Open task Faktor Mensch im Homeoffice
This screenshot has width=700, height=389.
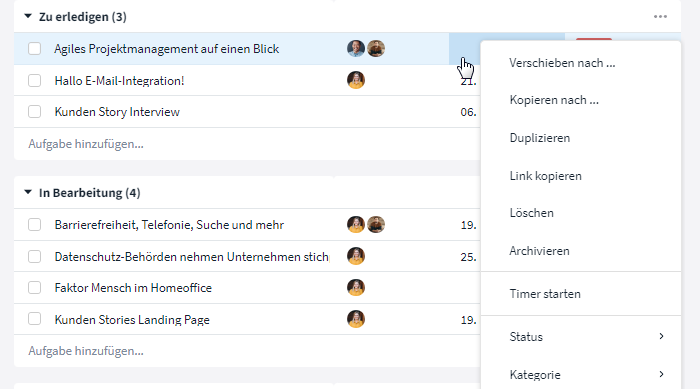click(x=133, y=288)
